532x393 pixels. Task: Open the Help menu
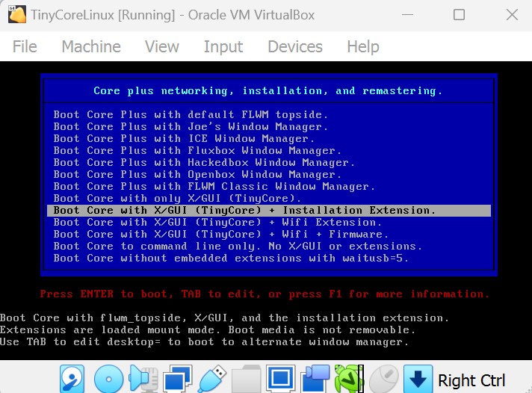point(362,46)
